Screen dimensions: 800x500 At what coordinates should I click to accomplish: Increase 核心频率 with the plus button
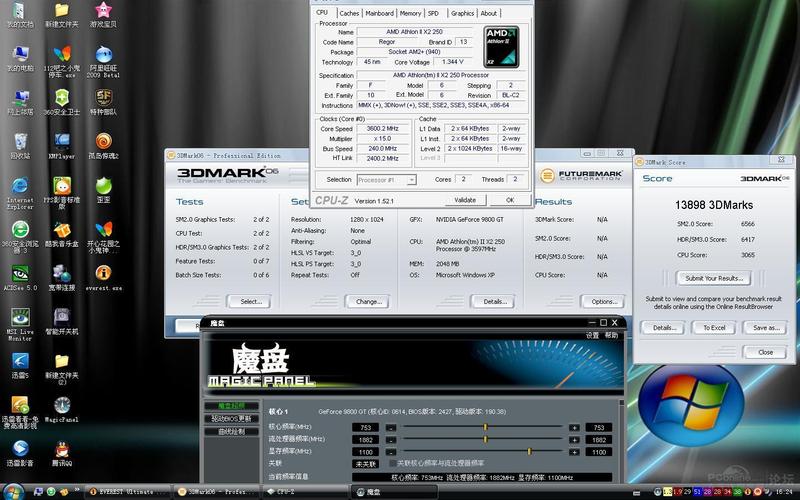pos(574,428)
